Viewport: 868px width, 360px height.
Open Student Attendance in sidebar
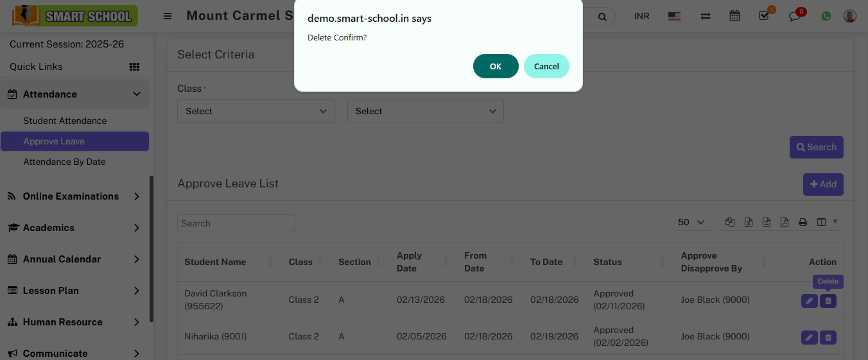(65, 121)
